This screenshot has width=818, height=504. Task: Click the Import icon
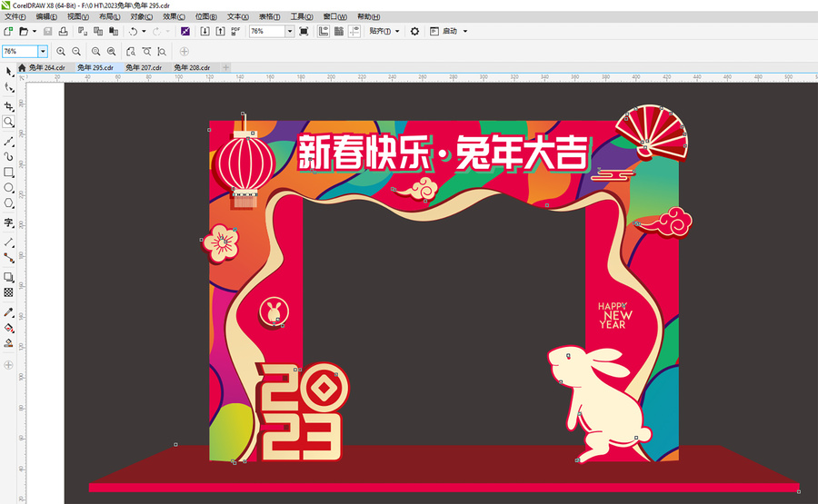coord(205,31)
